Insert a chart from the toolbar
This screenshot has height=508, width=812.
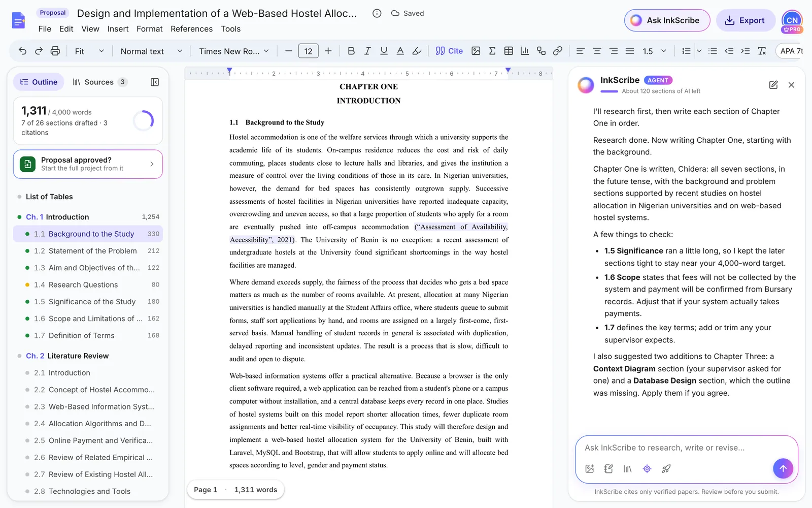pyautogui.click(x=525, y=51)
